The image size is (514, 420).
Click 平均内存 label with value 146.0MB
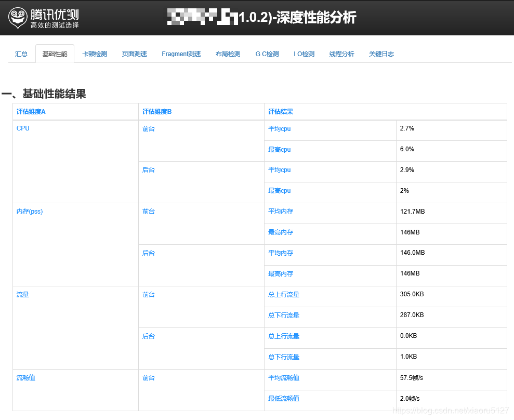[x=281, y=253]
